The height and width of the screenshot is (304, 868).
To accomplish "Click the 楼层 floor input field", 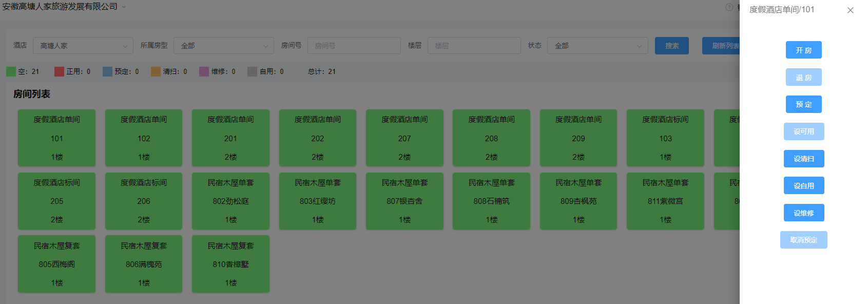I will pyautogui.click(x=474, y=46).
